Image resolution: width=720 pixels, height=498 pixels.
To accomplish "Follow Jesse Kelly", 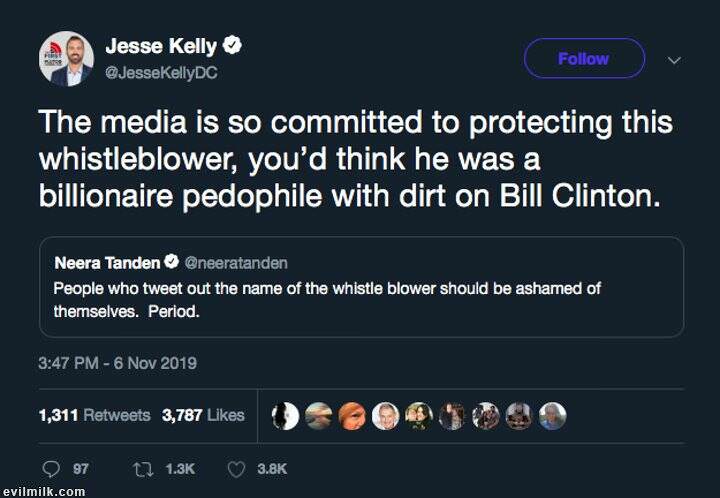I will (584, 59).
